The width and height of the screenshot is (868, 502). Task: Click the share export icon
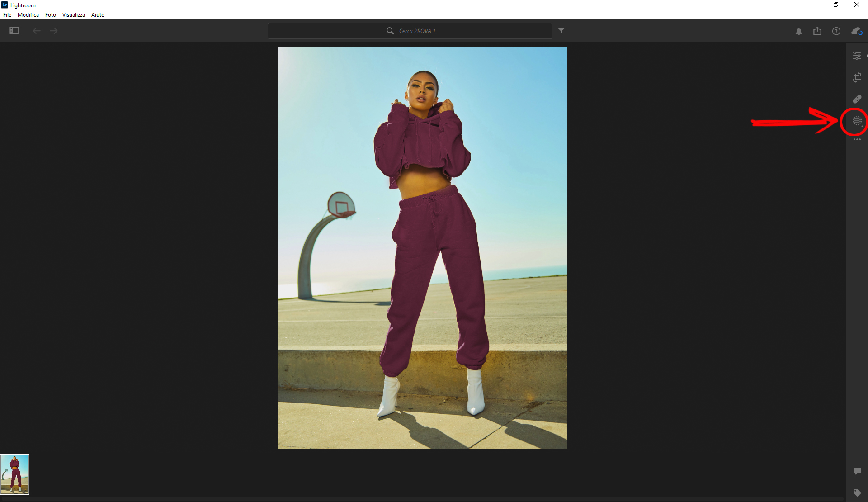[817, 31]
